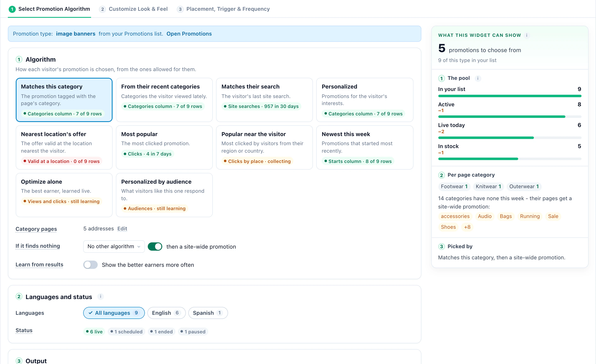Click the 'Learn from results' label
596x364 pixels.
(40, 265)
